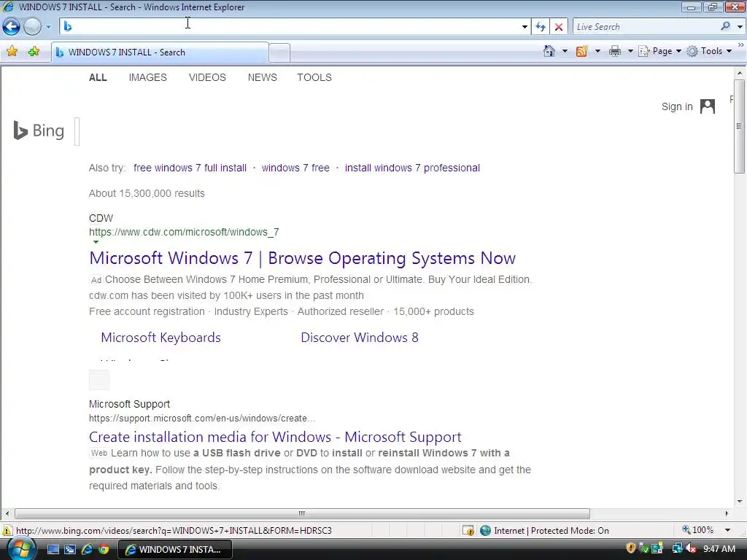Click WINDOWS 7 INSTA... taskbar button
The image size is (747, 560).
(175, 549)
